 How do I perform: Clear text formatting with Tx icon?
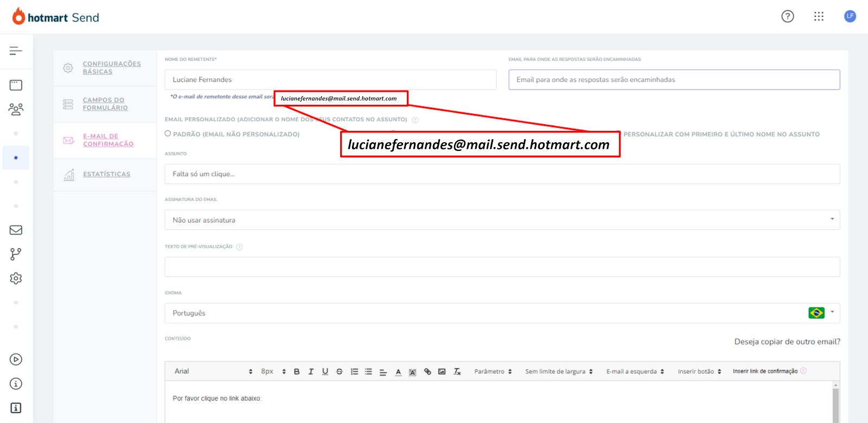pos(457,372)
